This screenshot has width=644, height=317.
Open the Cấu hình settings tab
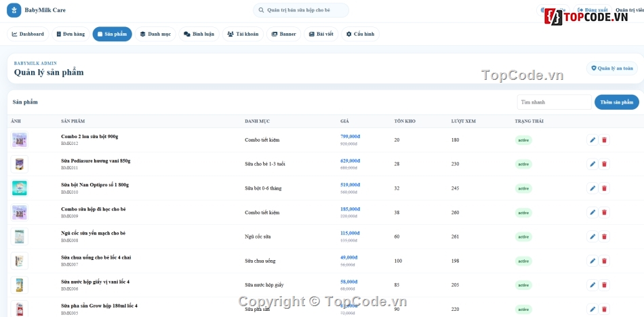360,34
